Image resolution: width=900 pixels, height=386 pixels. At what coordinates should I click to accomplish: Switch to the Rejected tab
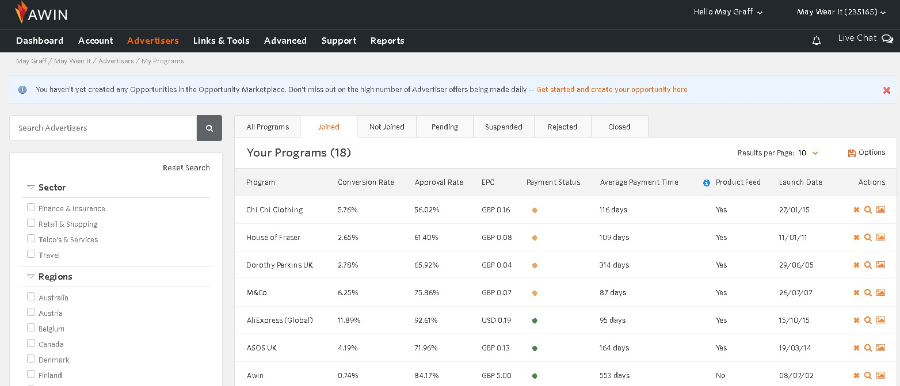coord(562,127)
